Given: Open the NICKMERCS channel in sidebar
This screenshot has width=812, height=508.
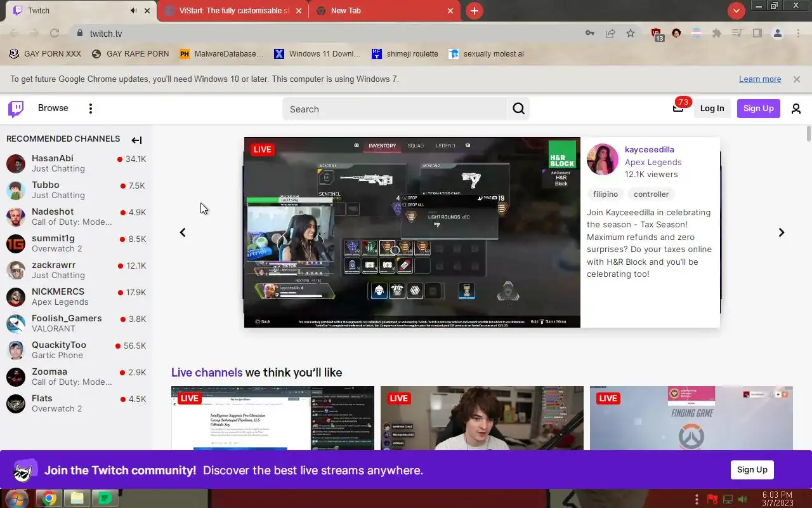Looking at the screenshot, I should [76, 297].
